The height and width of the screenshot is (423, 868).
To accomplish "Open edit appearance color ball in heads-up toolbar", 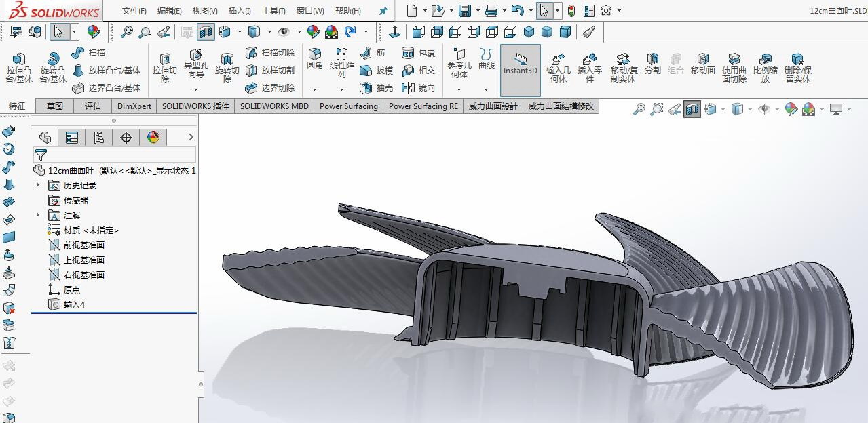I will [791, 109].
